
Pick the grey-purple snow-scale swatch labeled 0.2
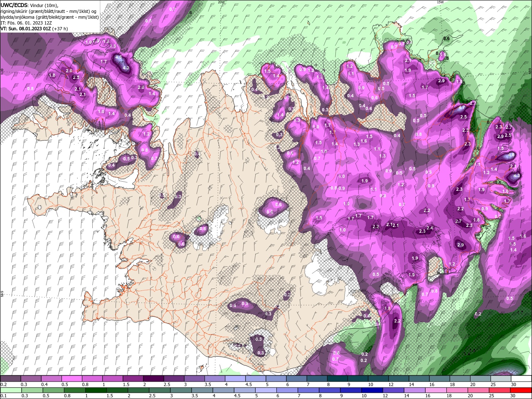(10, 379)
